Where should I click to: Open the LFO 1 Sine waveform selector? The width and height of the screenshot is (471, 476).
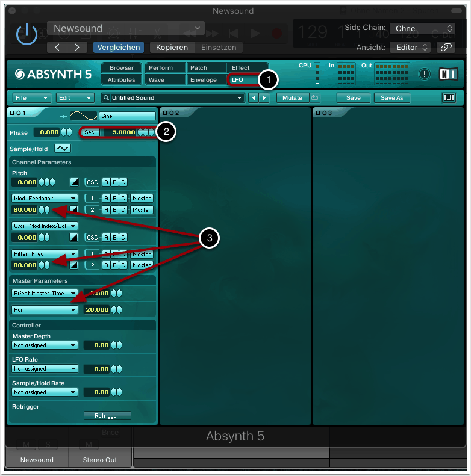click(x=127, y=116)
